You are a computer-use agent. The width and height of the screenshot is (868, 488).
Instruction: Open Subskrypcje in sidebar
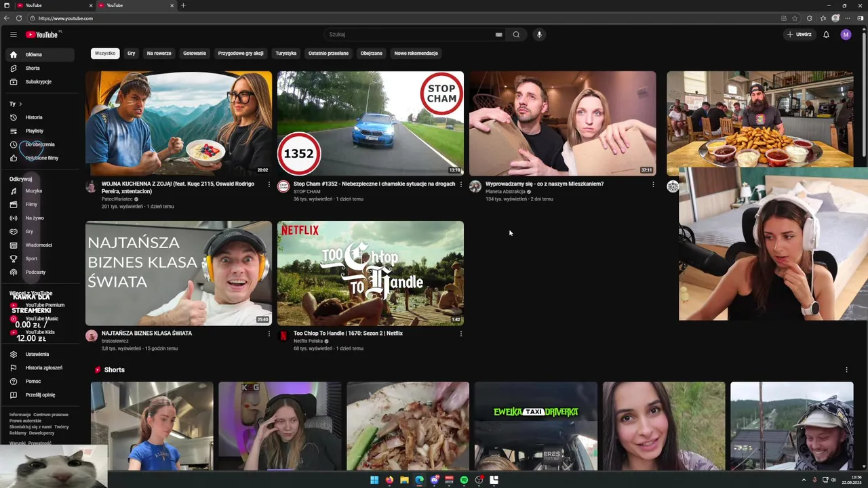coord(41,81)
